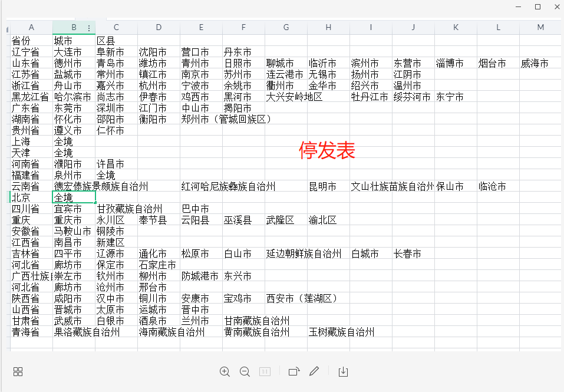Select the 昆明市 cell
The width and height of the screenshot is (564, 392).
322,186
